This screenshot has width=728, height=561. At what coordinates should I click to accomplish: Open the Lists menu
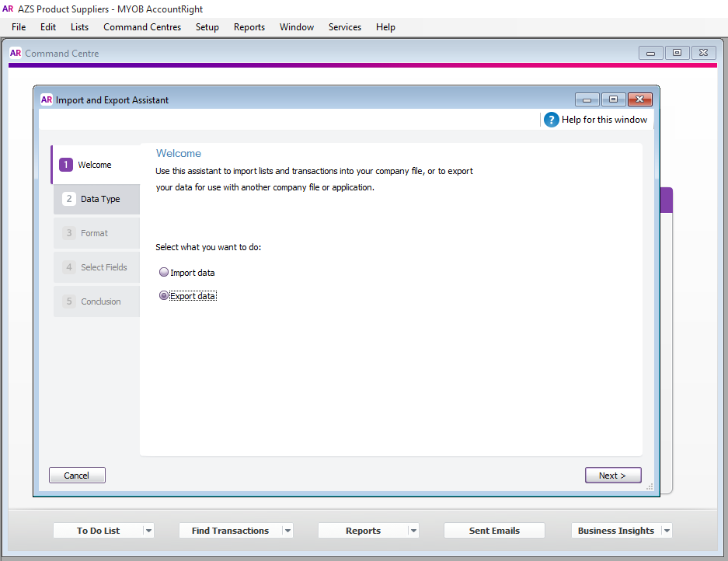tap(79, 27)
